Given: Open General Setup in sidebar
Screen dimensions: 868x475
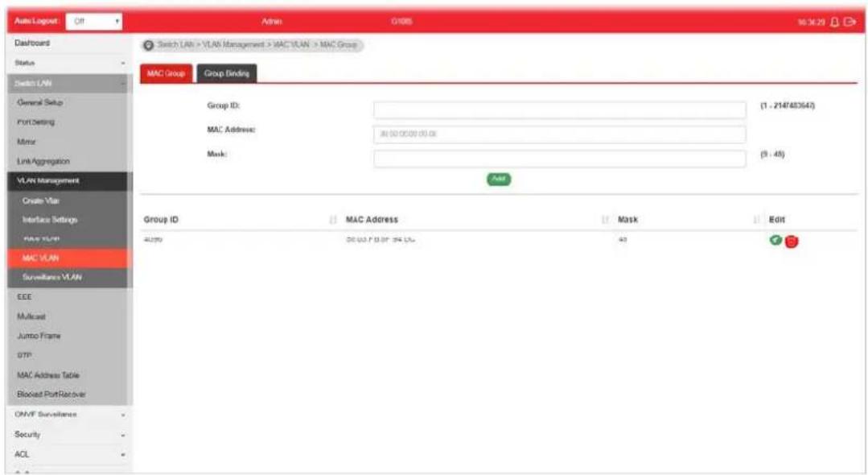Looking at the screenshot, I should 40,102.
